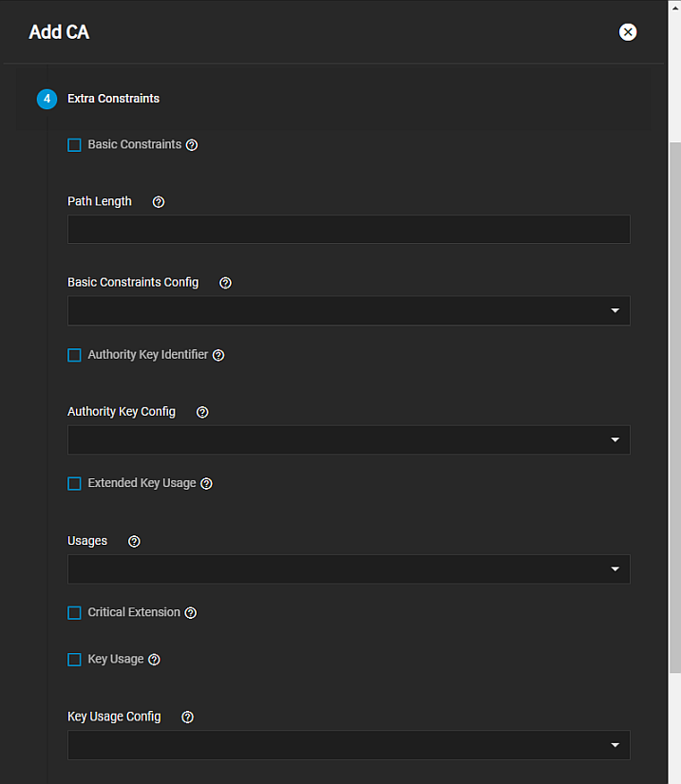Click the help icon next to Basic Constraints
This screenshot has width=681, height=784.
click(192, 145)
